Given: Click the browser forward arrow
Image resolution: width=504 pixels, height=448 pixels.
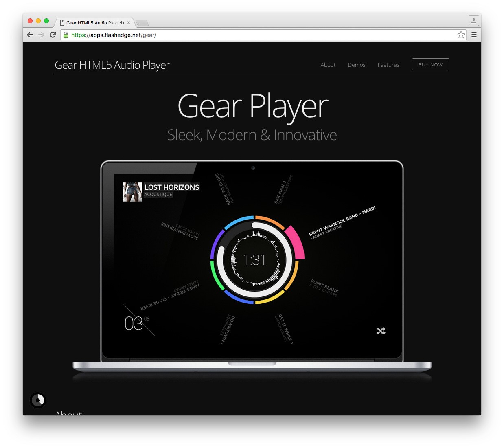Looking at the screenshot, I should click(41, 35).
